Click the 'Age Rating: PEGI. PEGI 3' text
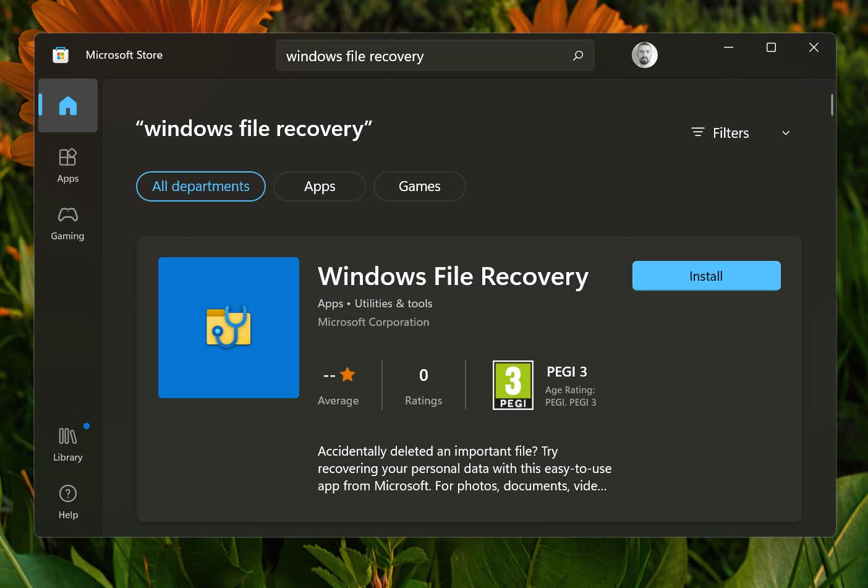868x588 pixels. [x=571, y=396]
